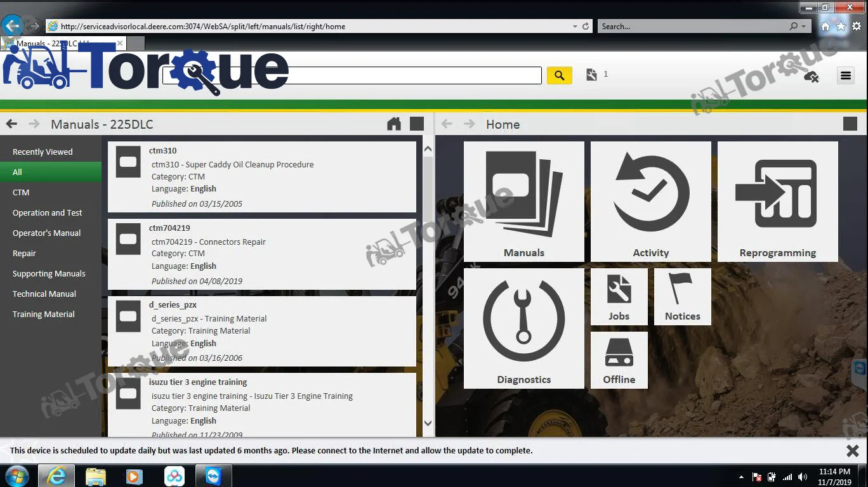
Task: Go forward in the Home panel
Action: (x=470, y=124)
